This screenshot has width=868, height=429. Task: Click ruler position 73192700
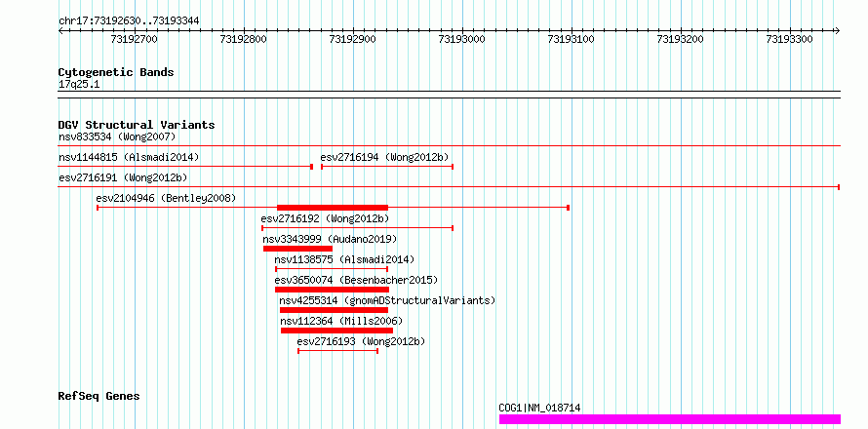click(x=135, y=39)
